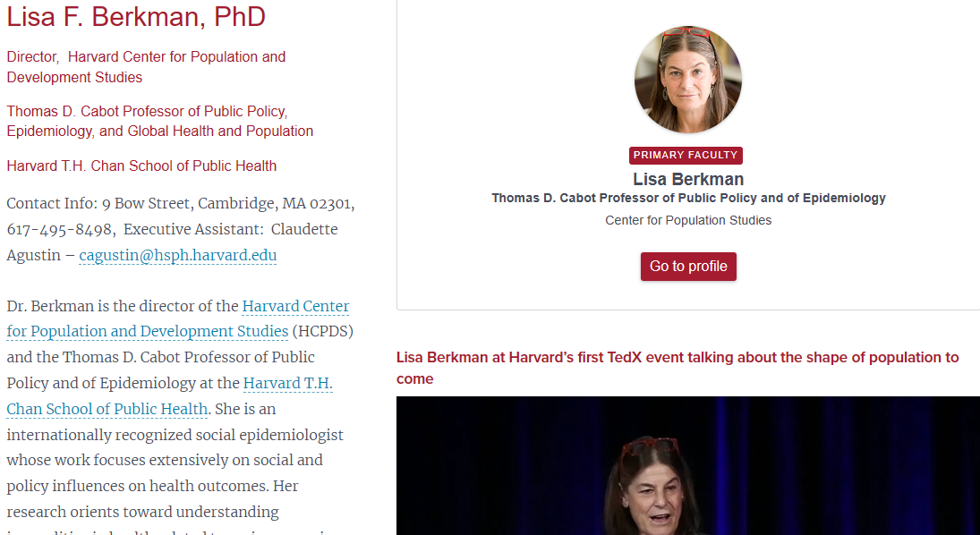Click the cagustin@hsph.harvard.edu email link

(x=177, y=255)
